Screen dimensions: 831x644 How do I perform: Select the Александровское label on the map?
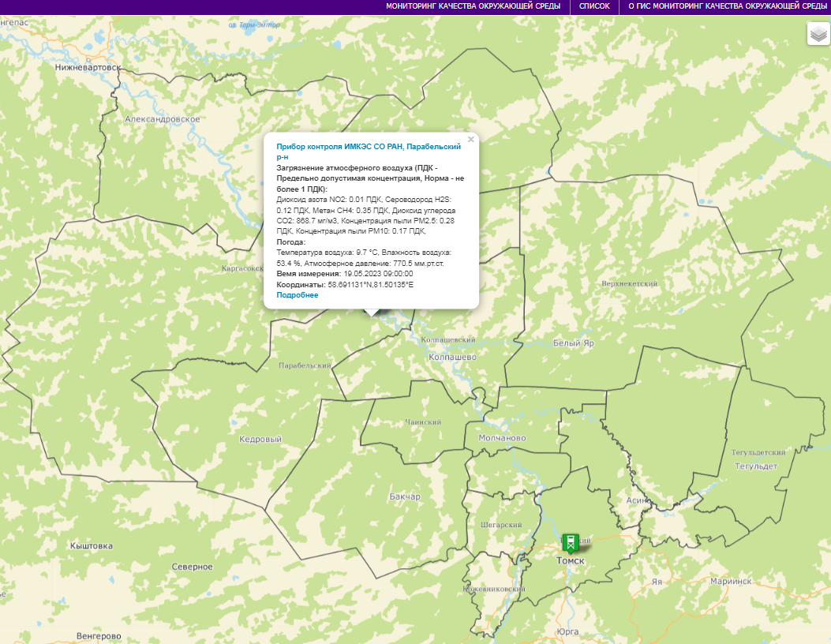163,119
